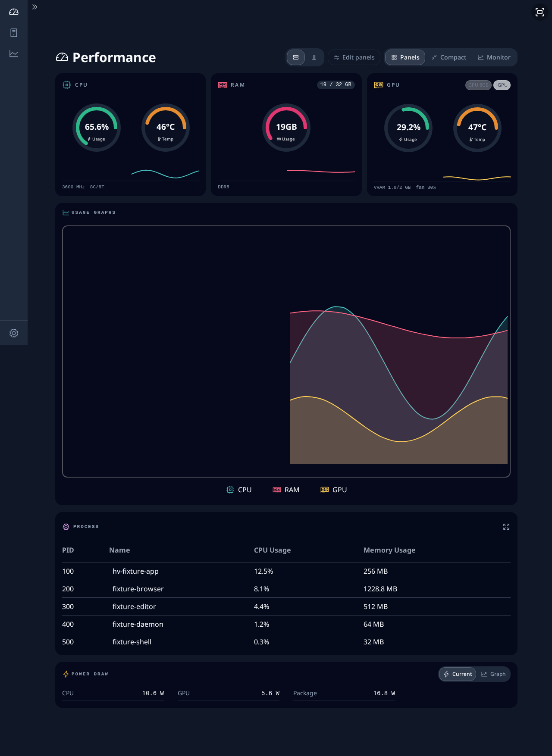Switch power draw to Graph view
552x756 pixels.
coord(493,674)
